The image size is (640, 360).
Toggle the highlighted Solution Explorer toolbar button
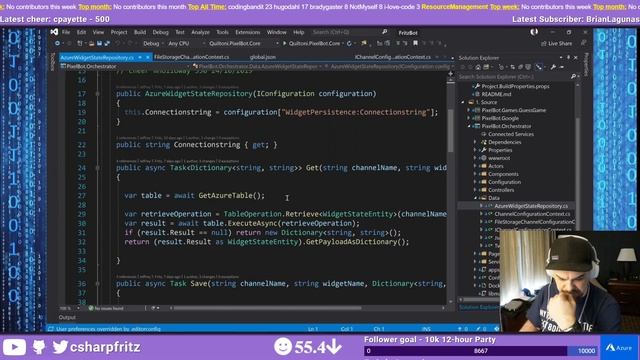540,67
